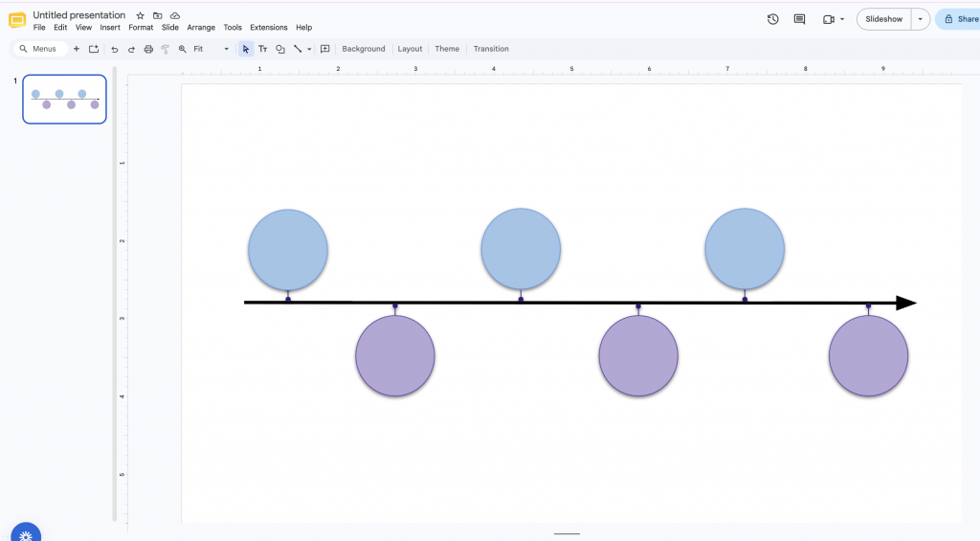Open the View menu

(84, 28)
